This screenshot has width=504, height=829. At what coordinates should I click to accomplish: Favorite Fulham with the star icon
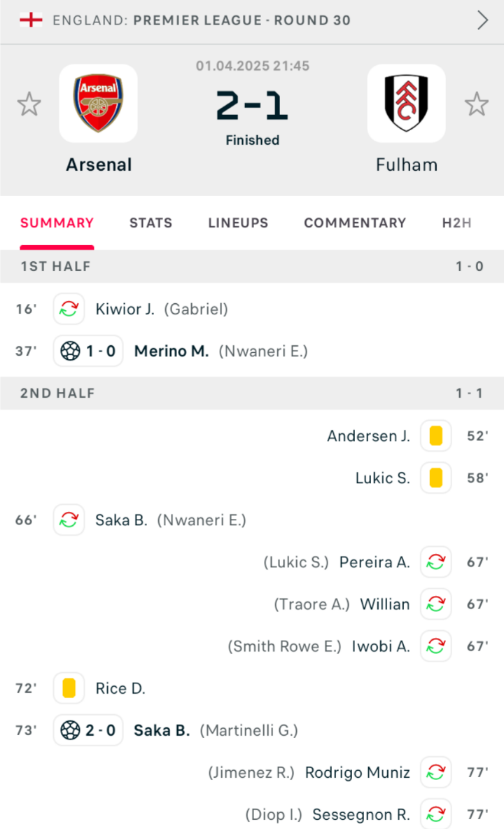coord(477,104)
